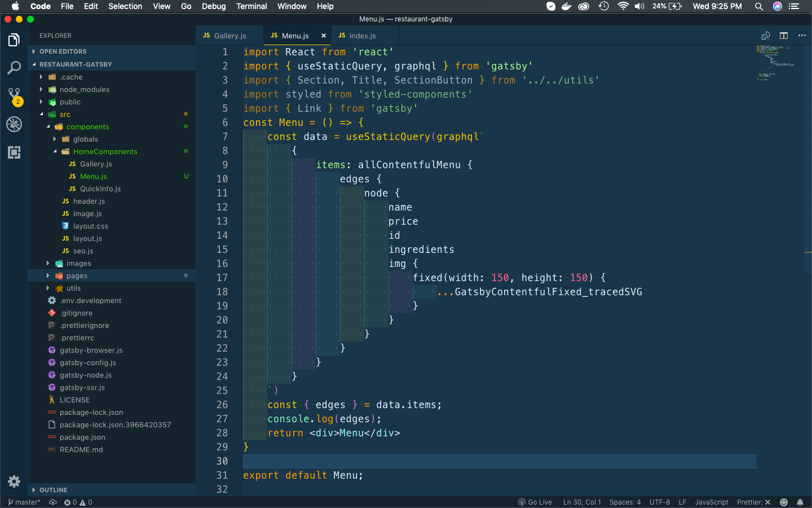This screenshot has width=812, height=508.
Task: Open the errors and warnings count
Action: pos(78,502)
